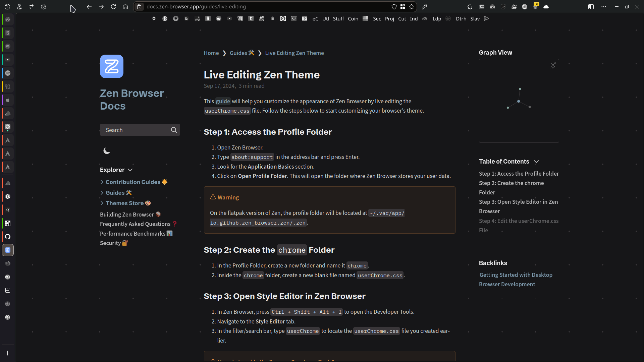644x362 pixels.
Task: Jump to Step 4 in Table of Contents
Action: 519,226
